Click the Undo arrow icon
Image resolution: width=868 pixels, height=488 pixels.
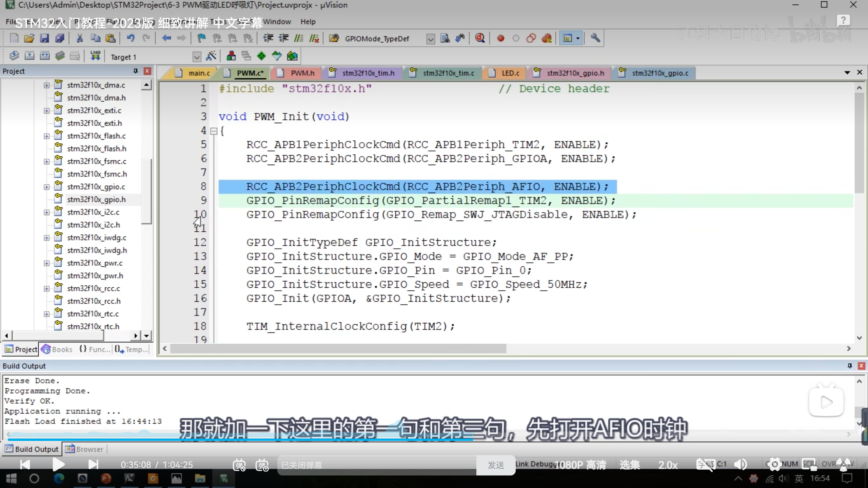pos(131,38)
